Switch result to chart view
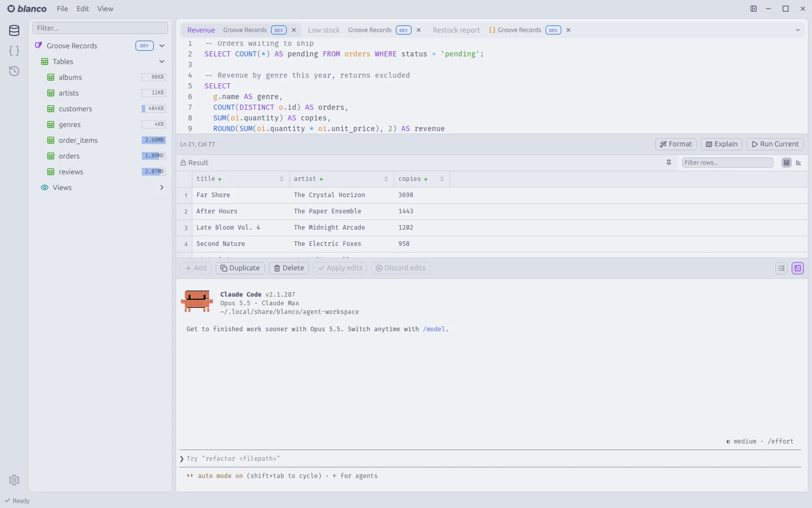The image size is (812, 508). 799,163
